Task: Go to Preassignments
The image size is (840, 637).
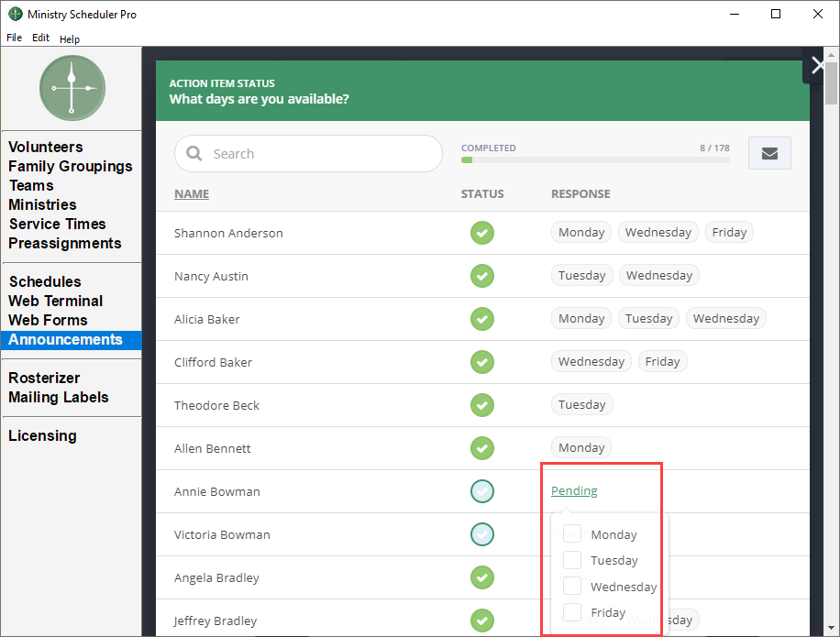Action: [65, 244]
